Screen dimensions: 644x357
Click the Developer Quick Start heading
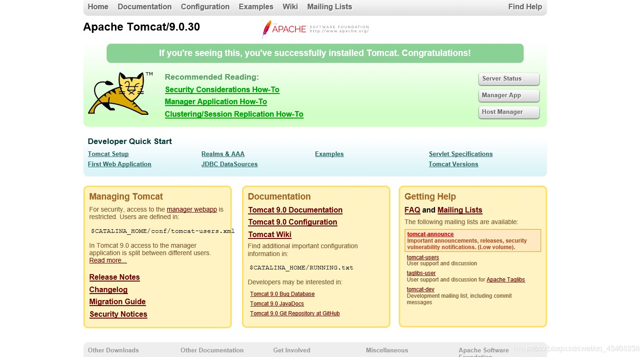(x=130, y=141)
